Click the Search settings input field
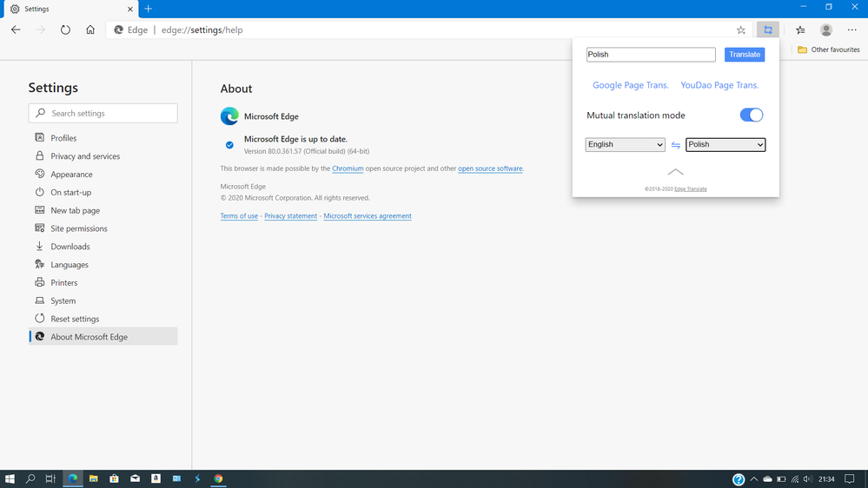 tap(103, 113)
